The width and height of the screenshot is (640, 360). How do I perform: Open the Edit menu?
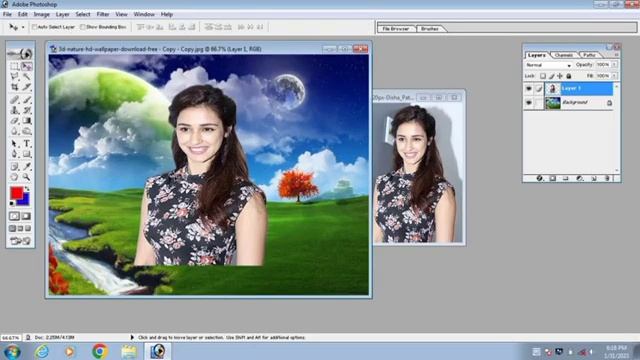click(x=22, y=14)
